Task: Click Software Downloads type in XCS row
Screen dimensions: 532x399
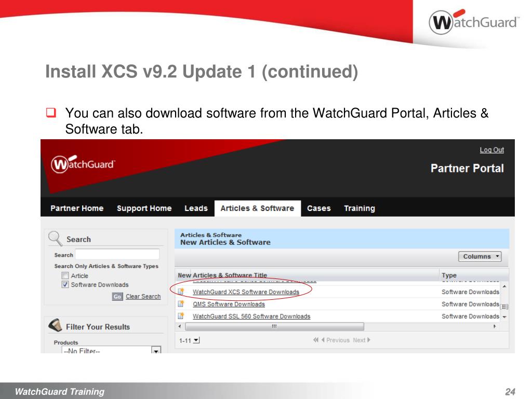Action: click(x=470, y=292)
